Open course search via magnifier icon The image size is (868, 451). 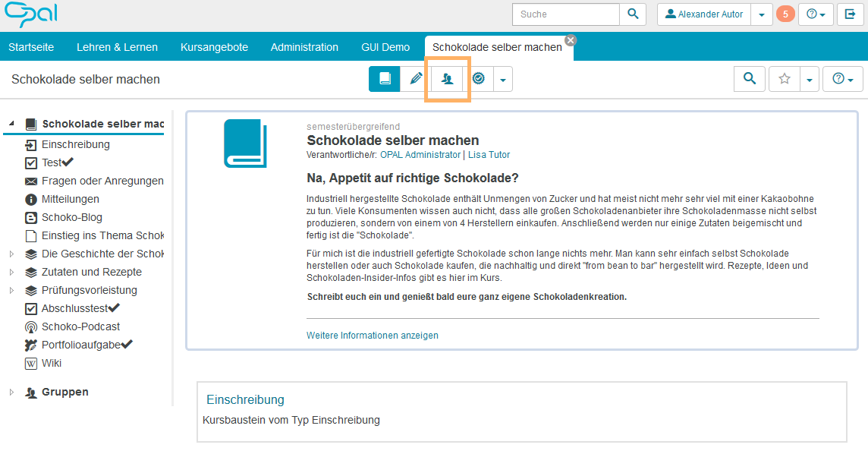pyautogui.click(x=749, y=78)
